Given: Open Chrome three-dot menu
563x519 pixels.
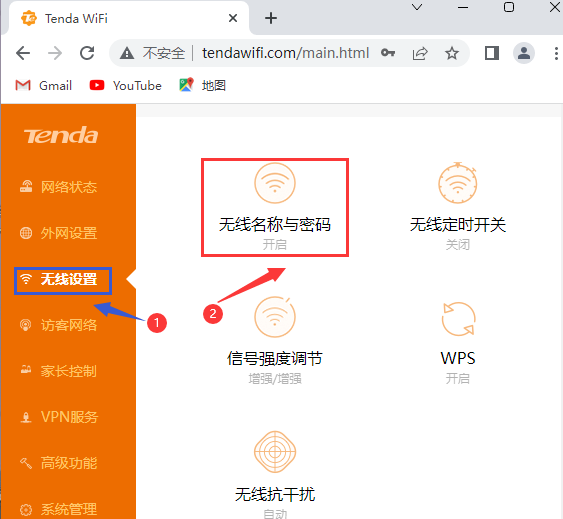Looking at the screenshot, I should point(556,53).
